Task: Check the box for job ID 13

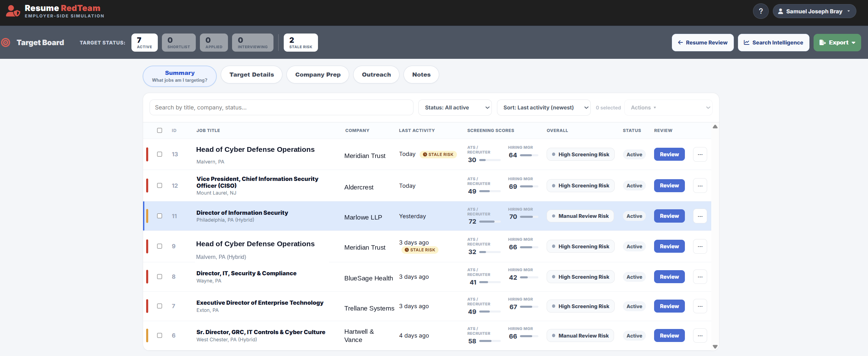Action: [x=159, y=154]
